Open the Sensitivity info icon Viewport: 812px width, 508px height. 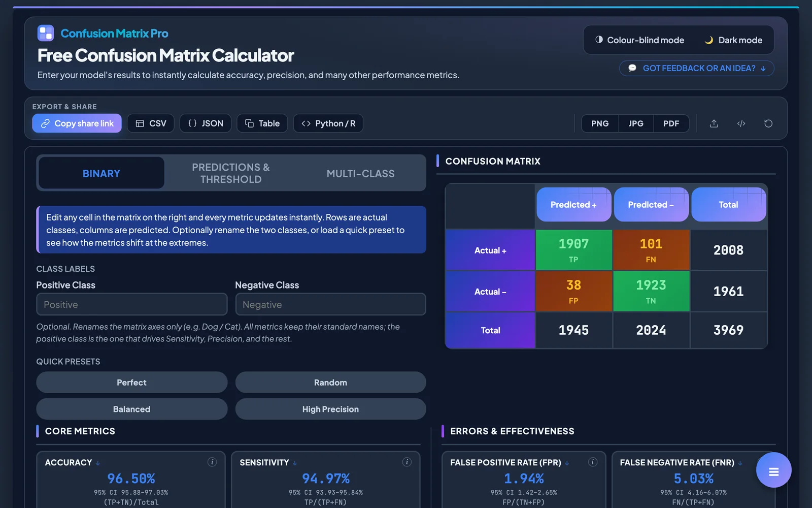407,462
